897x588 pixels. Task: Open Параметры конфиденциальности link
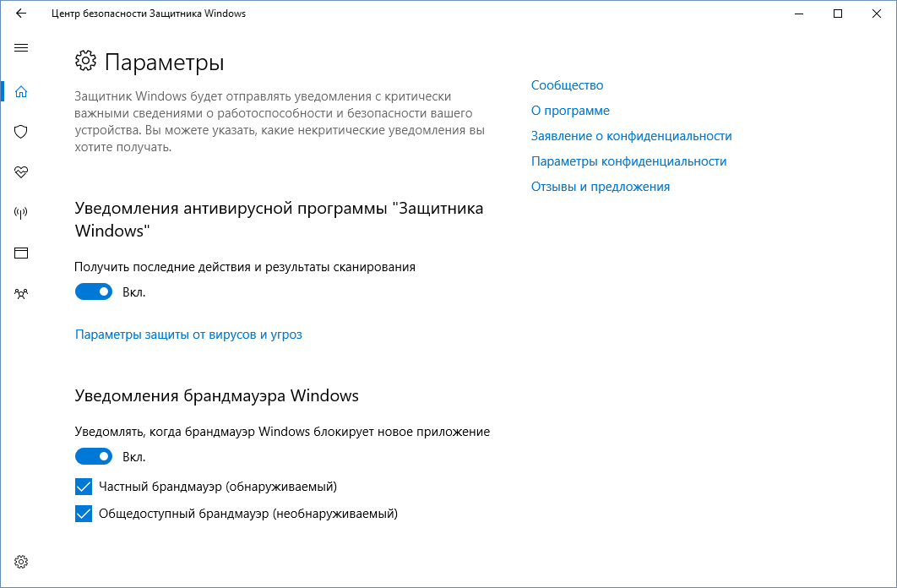point(628,161)
